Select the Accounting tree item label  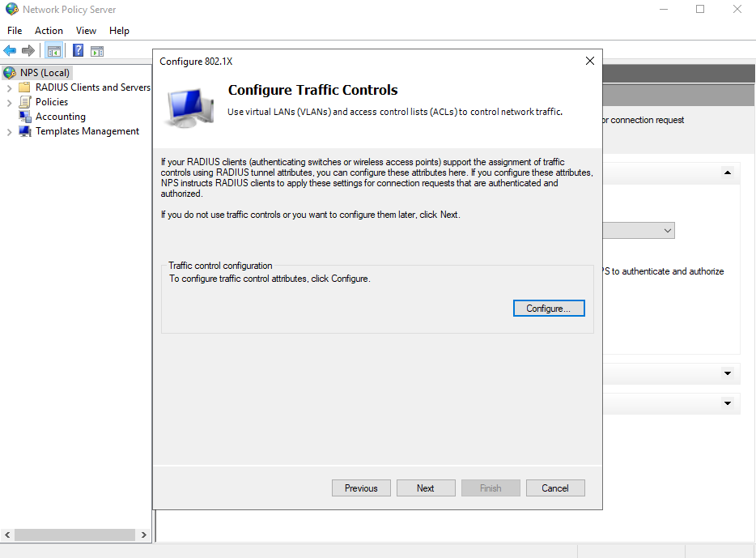[61, 117]
